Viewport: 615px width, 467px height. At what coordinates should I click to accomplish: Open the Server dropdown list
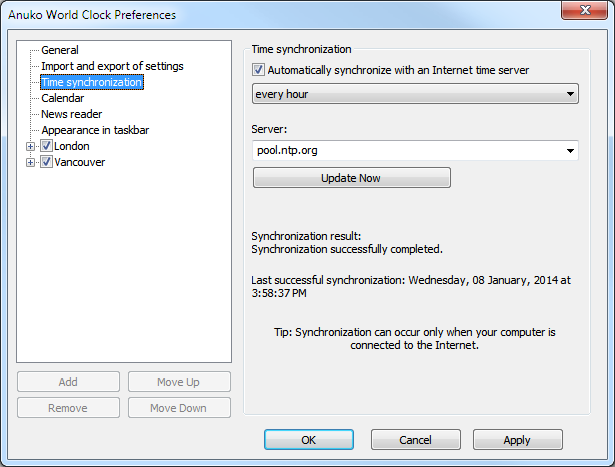[570, 150]
